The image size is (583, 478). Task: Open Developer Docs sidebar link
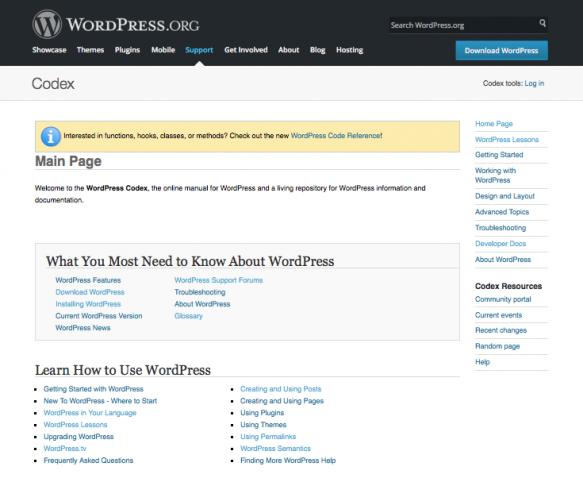500,244
